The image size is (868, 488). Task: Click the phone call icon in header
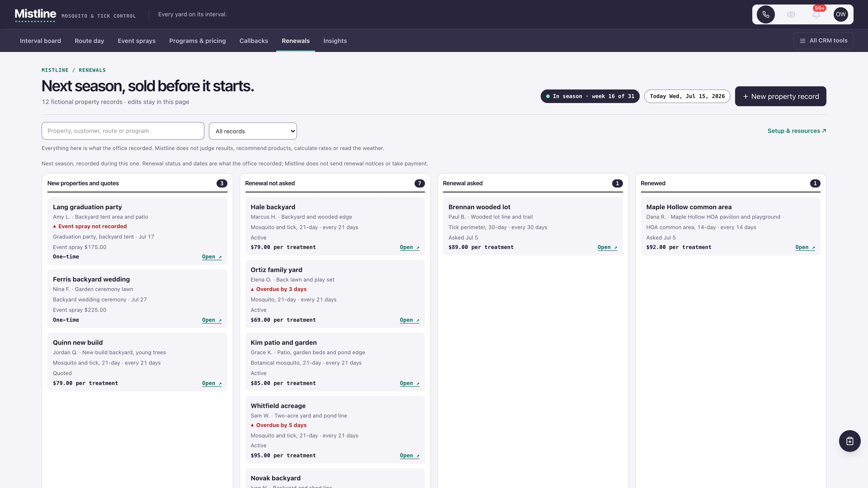pyautogui.click(x=766, y=14)
